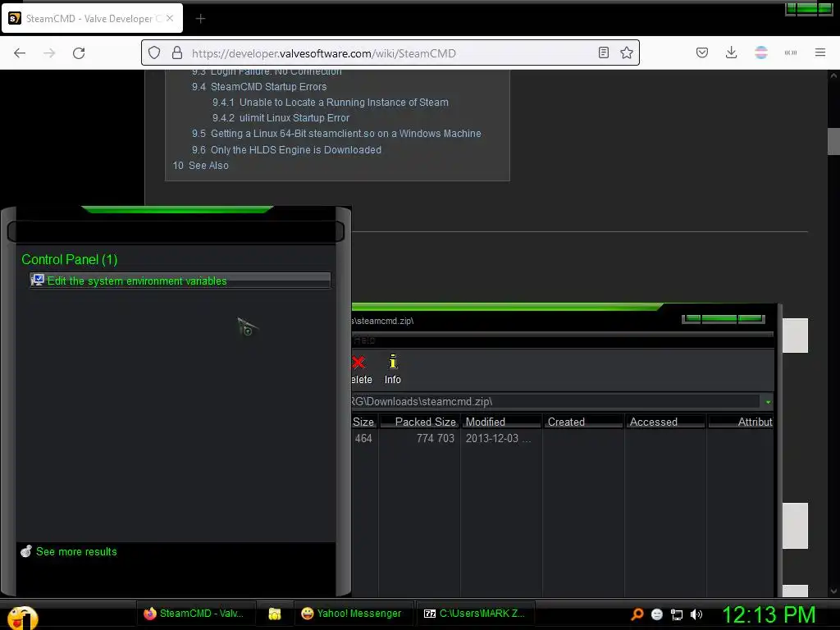Expand the 7-Zip path dropdown arrow
The height and width of the screenshot is (630, 840).
[x=768, y=402]
